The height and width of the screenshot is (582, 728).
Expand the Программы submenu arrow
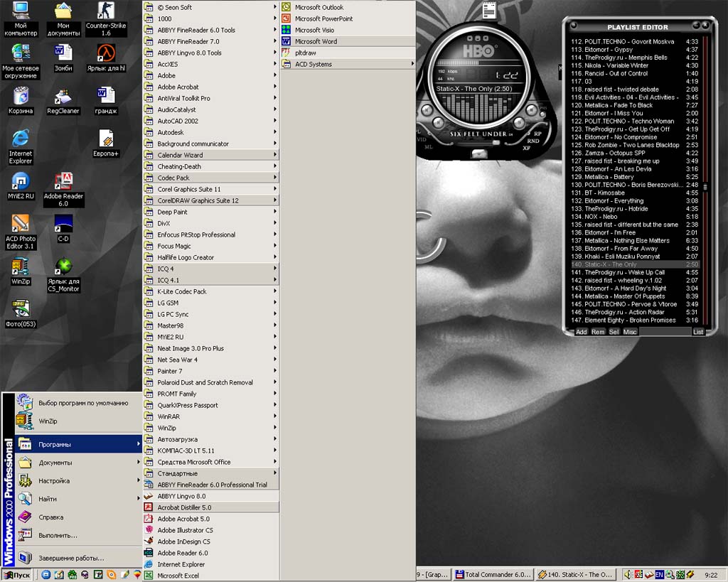pyautogui.click(x=138, y=443)
